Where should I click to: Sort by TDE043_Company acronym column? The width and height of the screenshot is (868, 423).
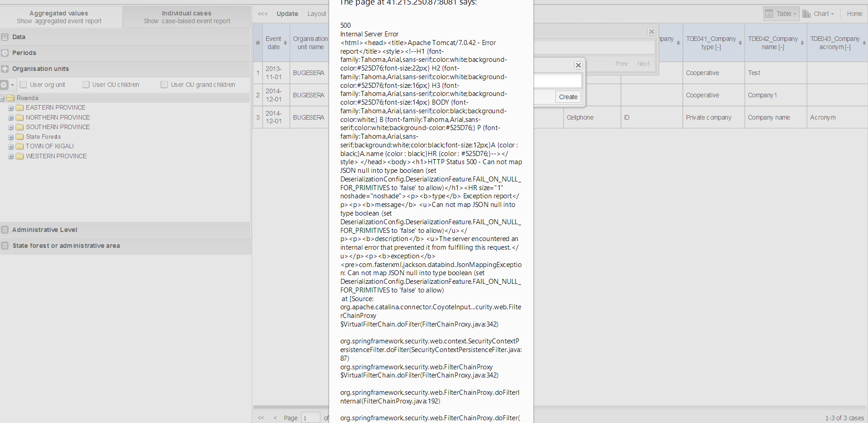pos(837,43)
